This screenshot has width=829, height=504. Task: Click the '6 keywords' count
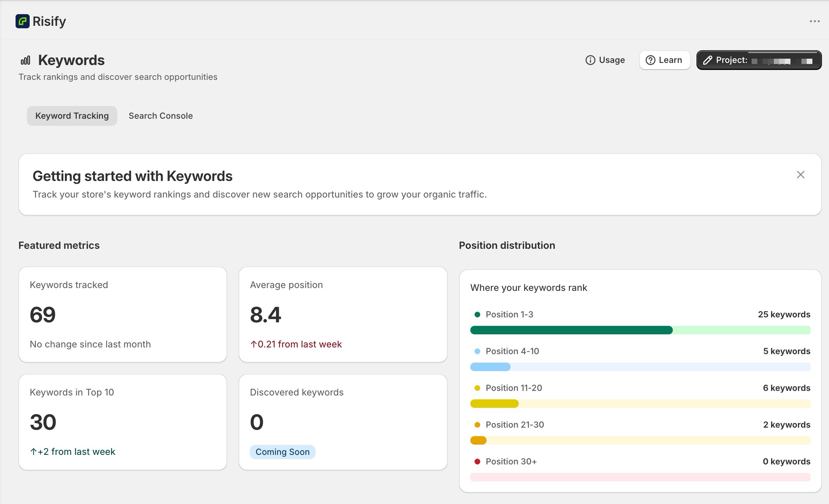[x=787, y=388]
